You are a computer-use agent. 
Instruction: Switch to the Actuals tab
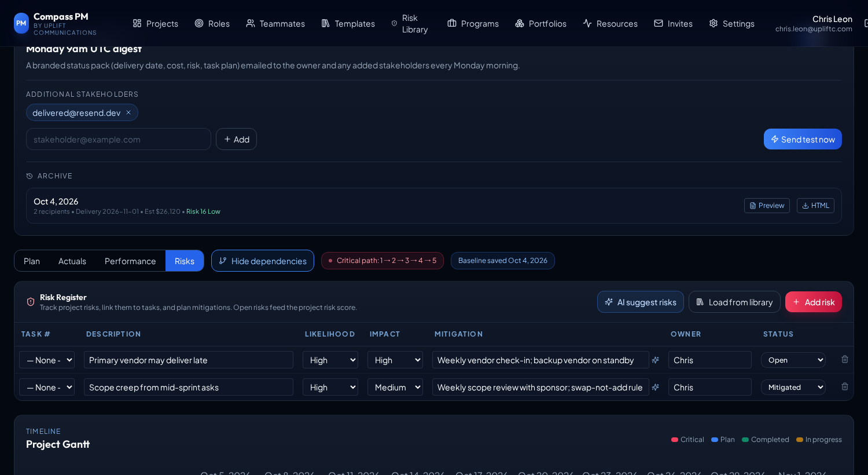72,261
